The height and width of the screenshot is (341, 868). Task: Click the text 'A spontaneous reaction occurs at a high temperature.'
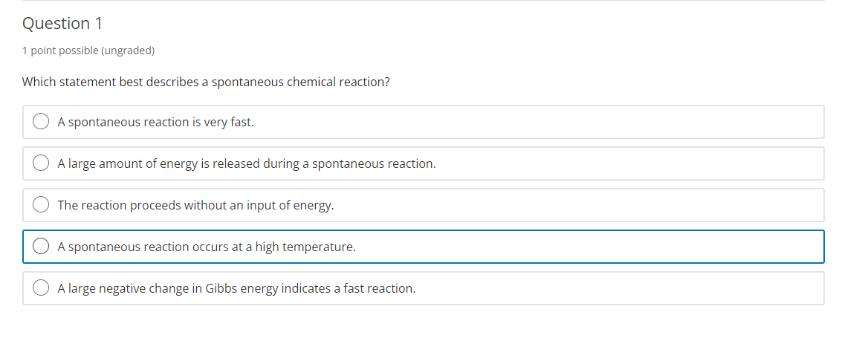(207, 247)
